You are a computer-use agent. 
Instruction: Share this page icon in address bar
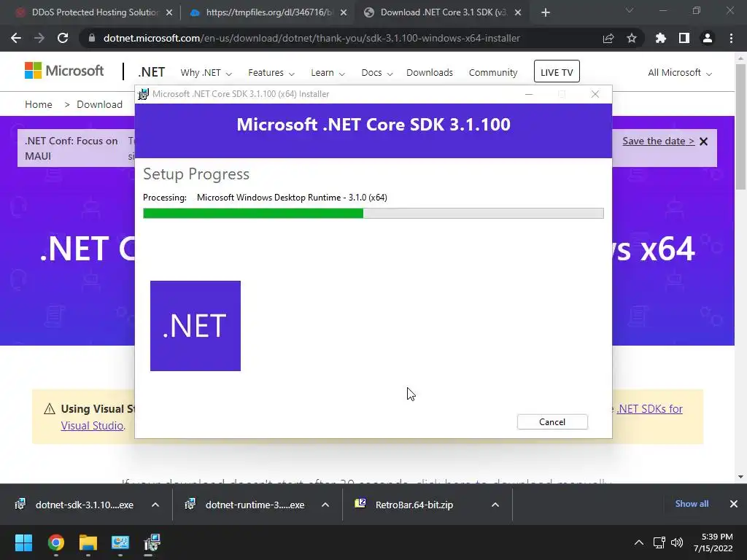pos(608,38)
